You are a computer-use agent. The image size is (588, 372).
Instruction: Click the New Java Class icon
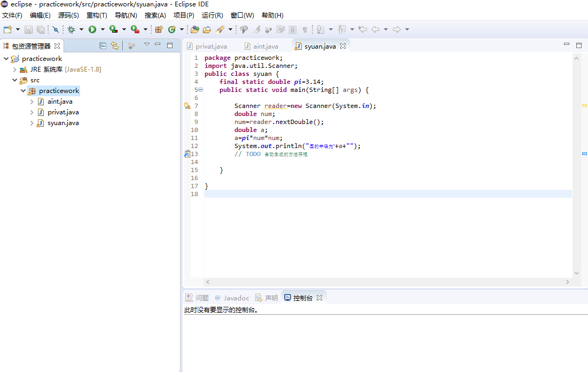[x=172, y=29]
